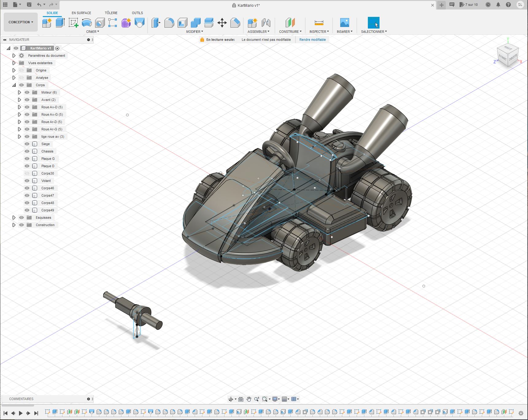
Task: Open the SL user account menu
Action: click(520, 5)
